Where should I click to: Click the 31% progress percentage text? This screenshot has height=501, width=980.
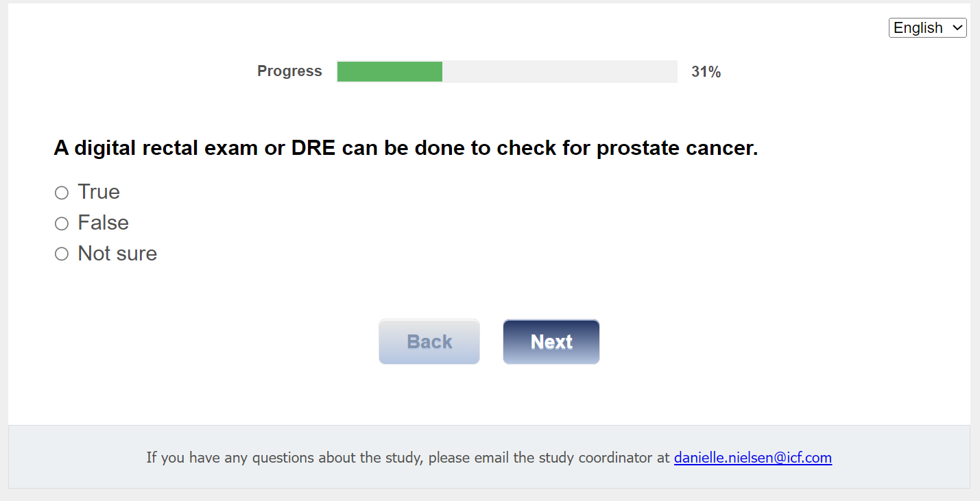[x=706, y=72]
